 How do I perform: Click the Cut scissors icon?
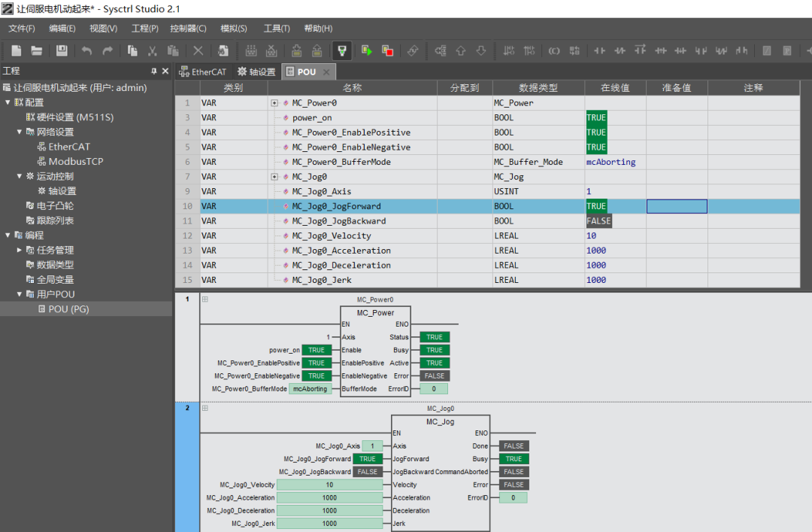(153, 50)
